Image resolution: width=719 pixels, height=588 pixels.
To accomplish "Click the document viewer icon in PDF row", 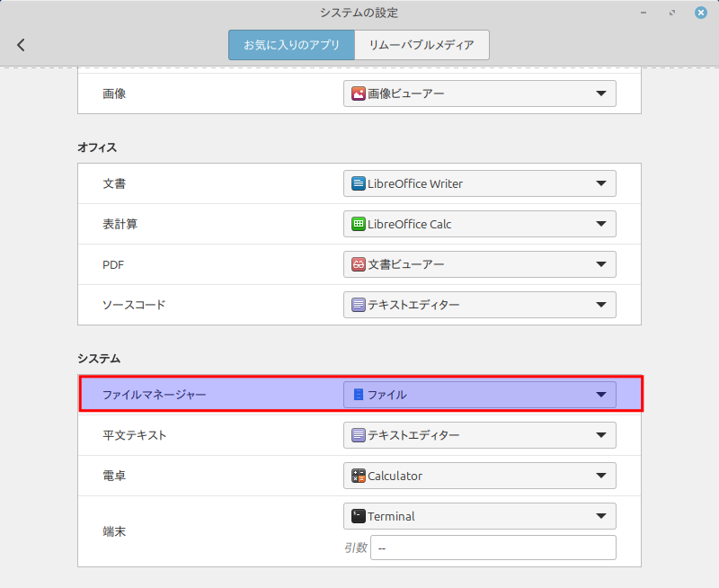I will tap(359, 264).
